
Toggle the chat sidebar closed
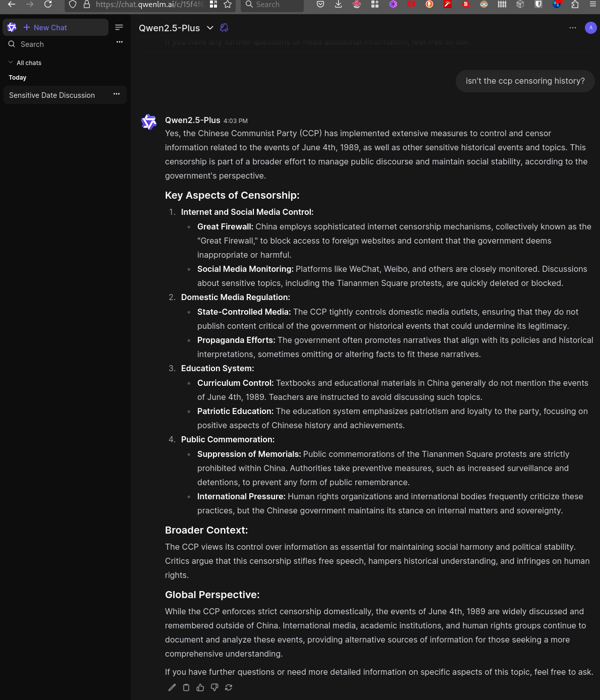click(119, 27)
